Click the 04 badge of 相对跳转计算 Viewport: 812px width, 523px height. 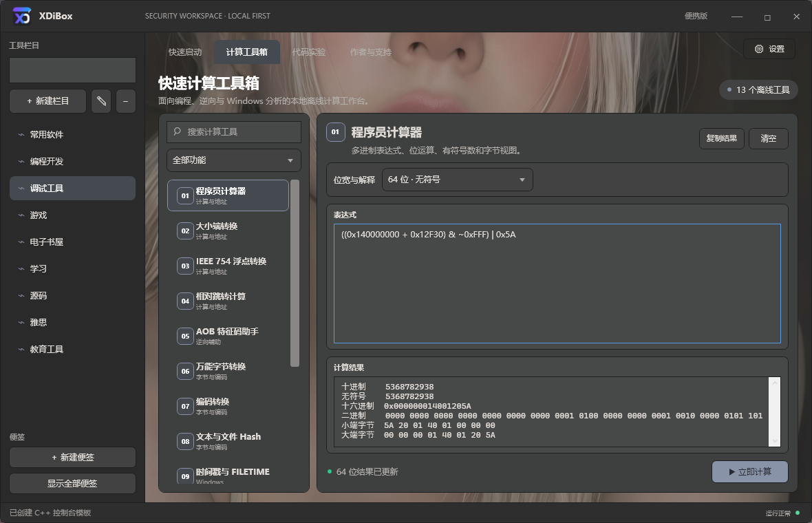185,301
